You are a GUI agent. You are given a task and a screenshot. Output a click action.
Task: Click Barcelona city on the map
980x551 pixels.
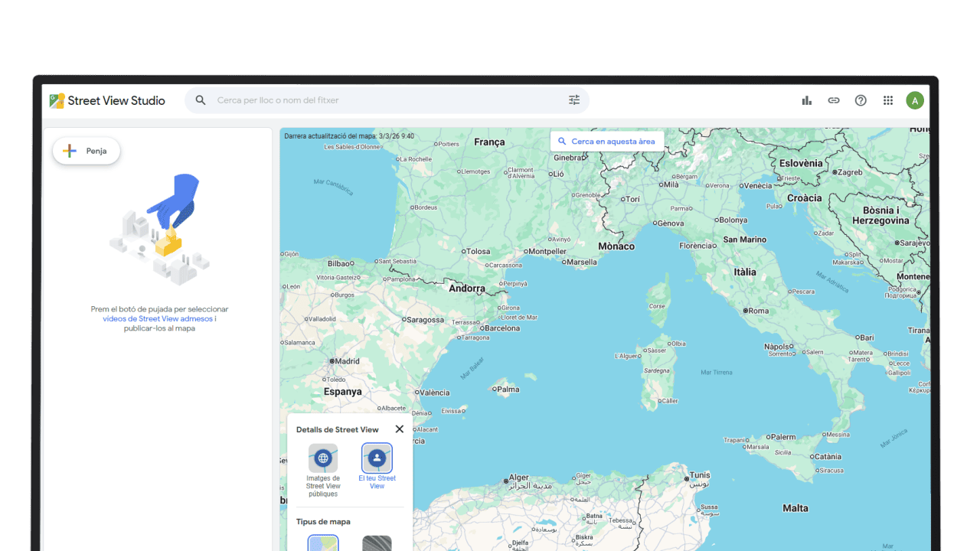[501, 328]
